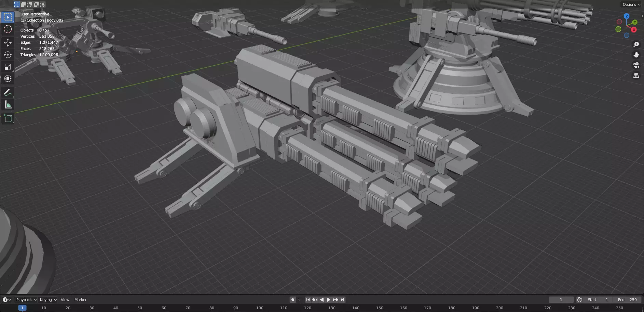This screenshot has height=312, width=644.
Task: Jump to next keyframe
Action: 335,300
